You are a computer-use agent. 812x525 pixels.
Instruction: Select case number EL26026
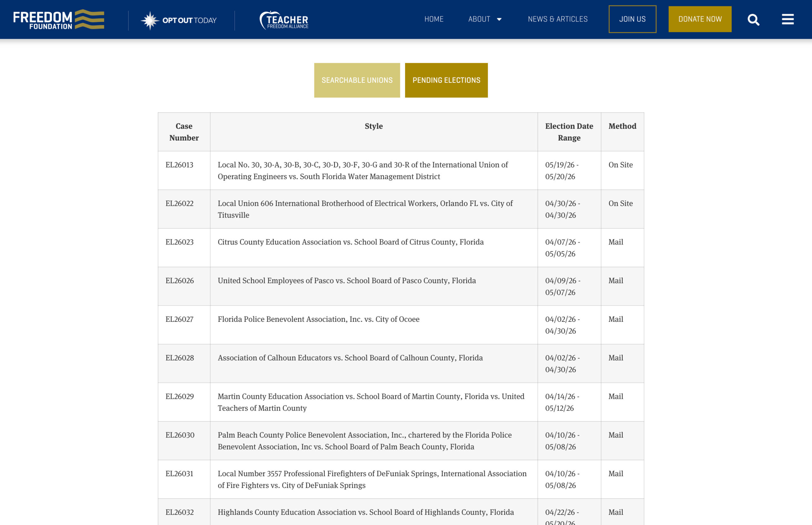tap(180, 281)
